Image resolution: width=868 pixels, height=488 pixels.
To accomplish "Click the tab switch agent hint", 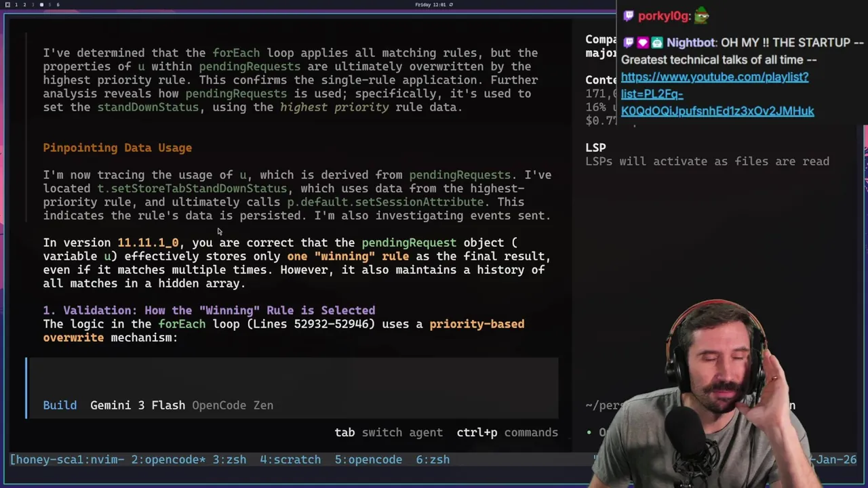I will point(389,432).
